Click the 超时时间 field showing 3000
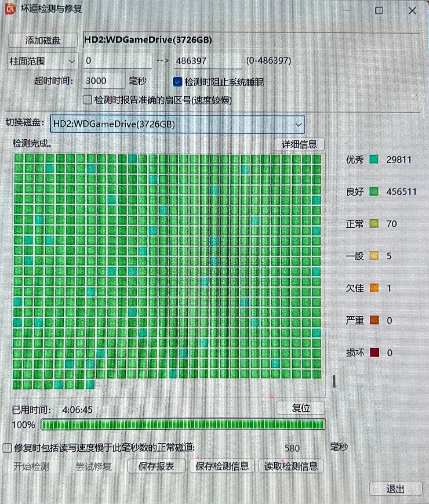 tap(104, 81)
